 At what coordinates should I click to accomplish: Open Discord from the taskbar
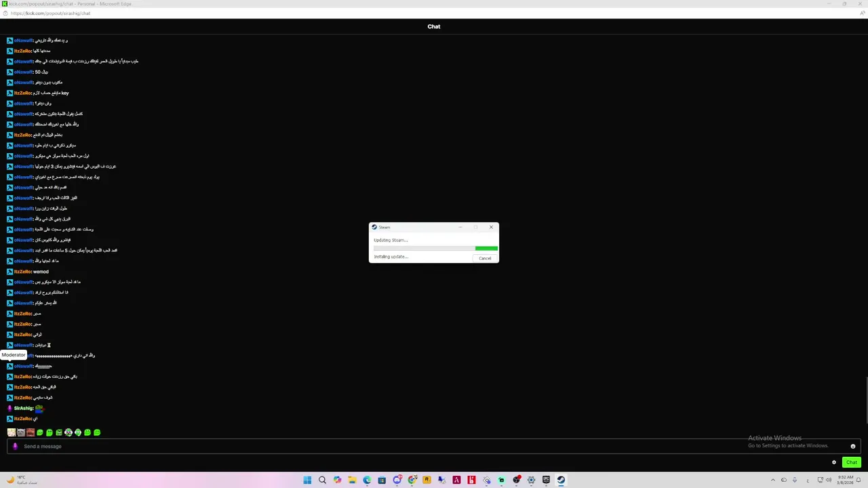397,480
